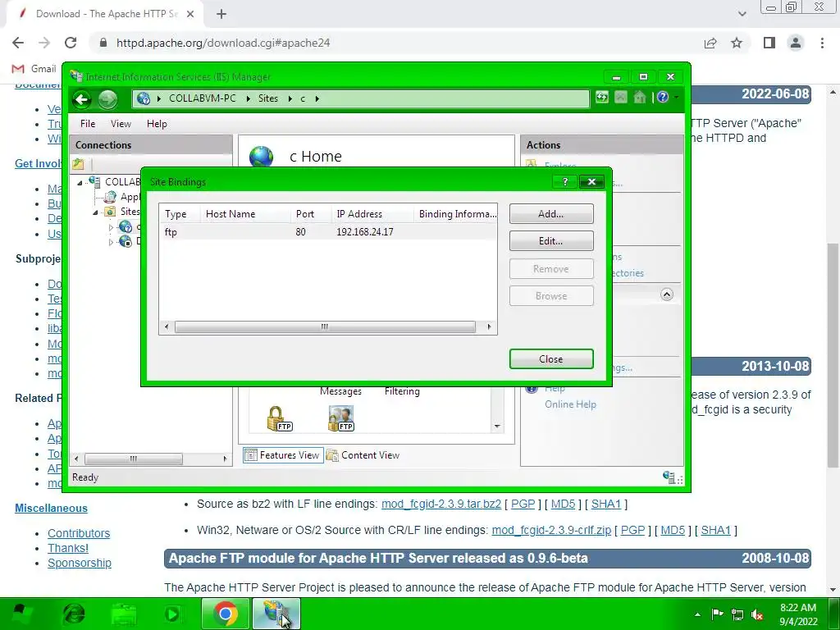Select the COLLABVM server node icon in tree

(95, 181)
